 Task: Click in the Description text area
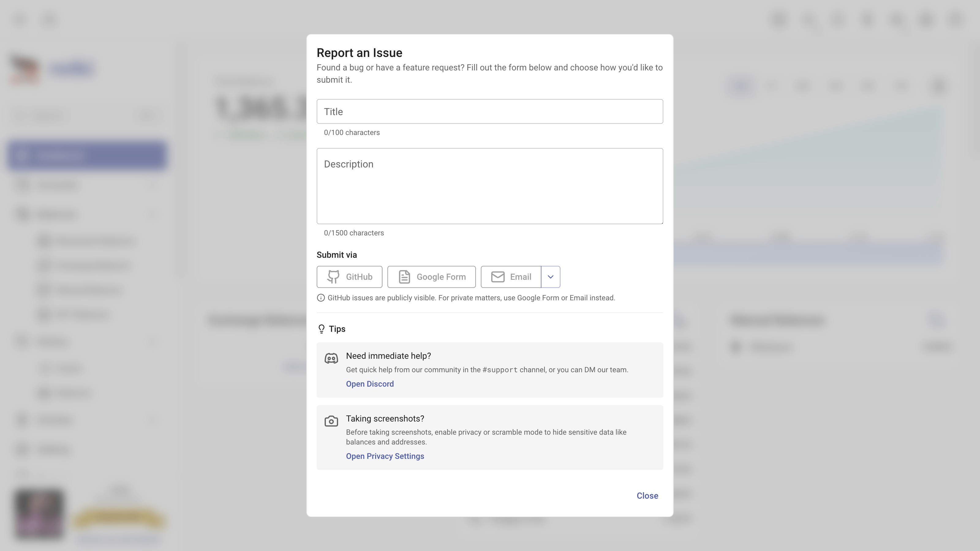(x=490, y=186)
